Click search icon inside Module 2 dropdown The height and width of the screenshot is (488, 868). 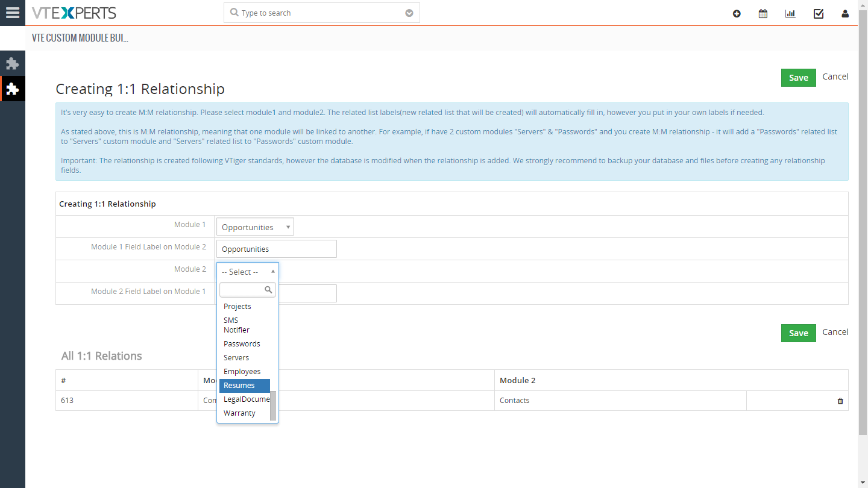coord(269,290)
